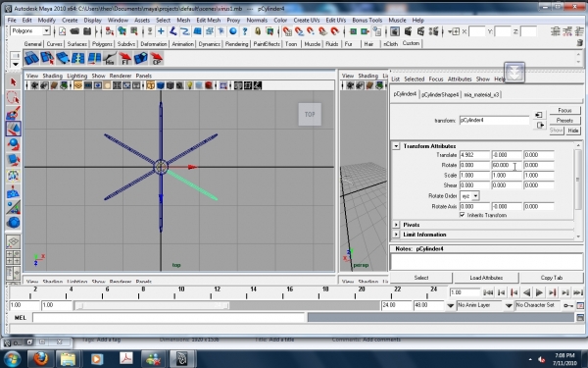Open the Edit Mesh menu

208,20
